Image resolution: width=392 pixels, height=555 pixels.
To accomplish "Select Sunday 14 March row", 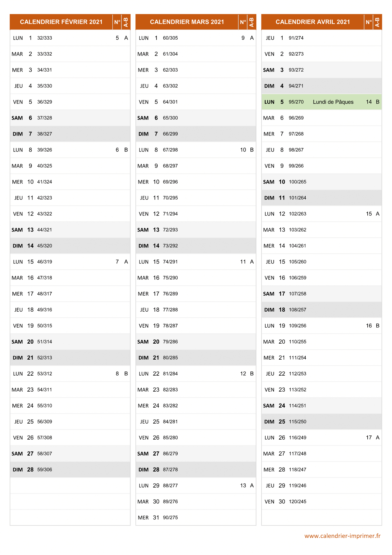I will (196, 246).
